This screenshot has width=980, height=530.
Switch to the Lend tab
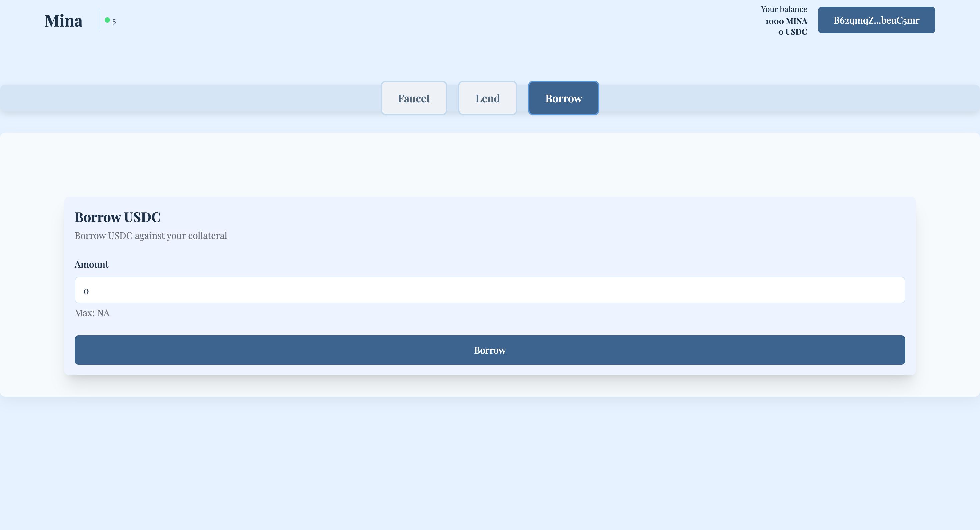pyautogui.click(x=487, y=98)
